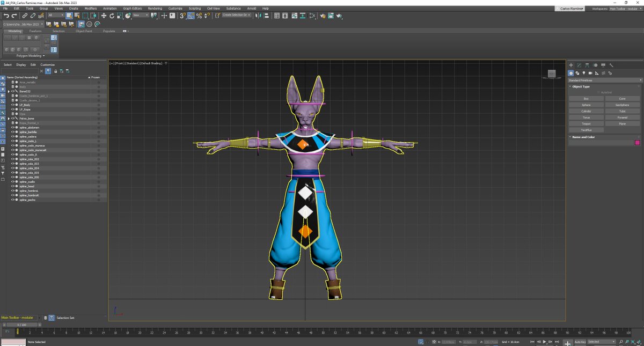Viewport: 644px width, 346px height.
Task: Select the Systems category icon
Action: [x=610, y=73]
